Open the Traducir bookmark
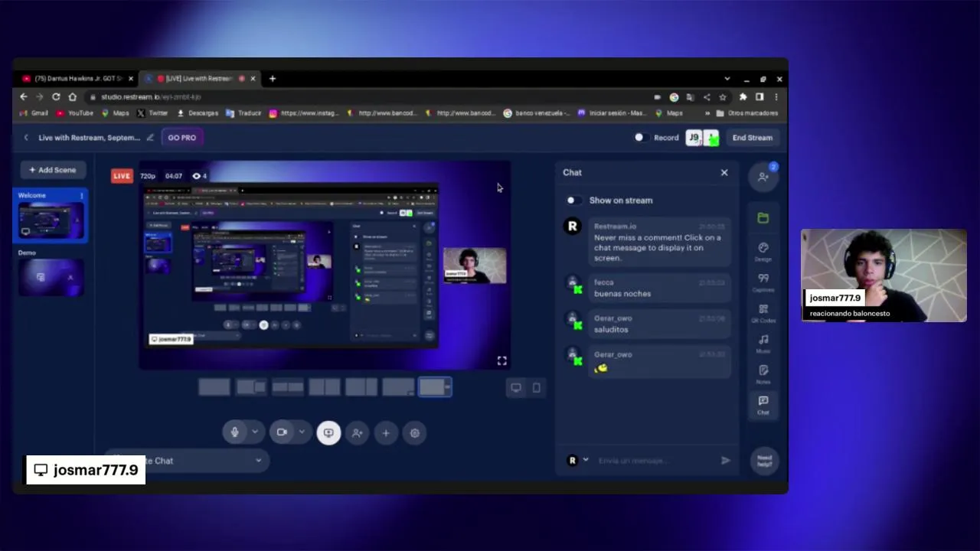The width and height of the screenshot is (980, 551). (244, 113)
